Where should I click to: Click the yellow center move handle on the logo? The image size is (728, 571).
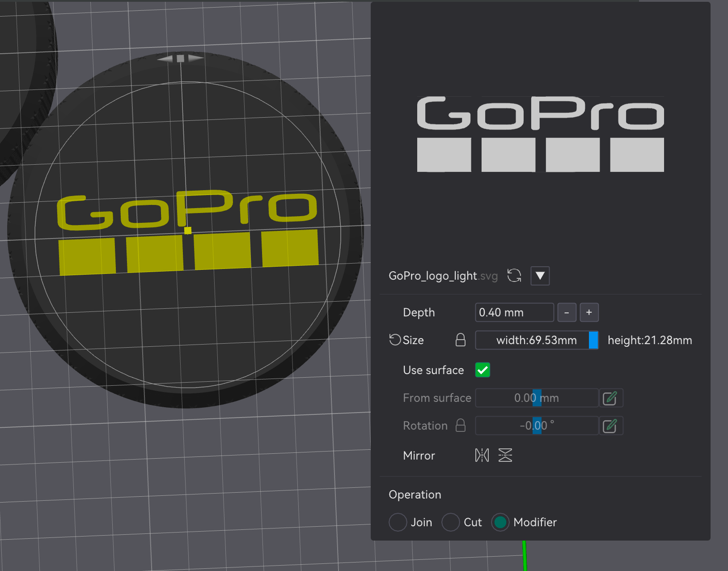coord(188,230)
